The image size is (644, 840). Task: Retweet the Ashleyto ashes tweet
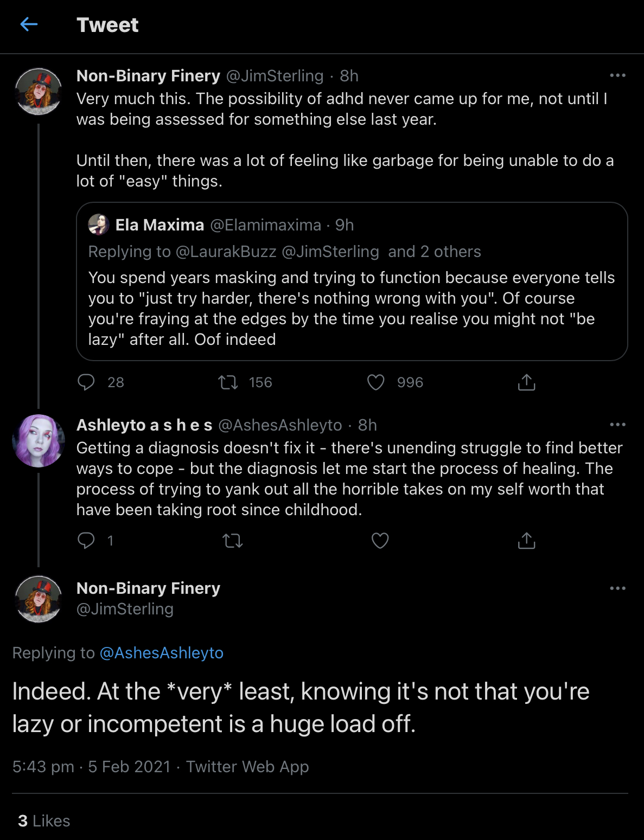233,541
